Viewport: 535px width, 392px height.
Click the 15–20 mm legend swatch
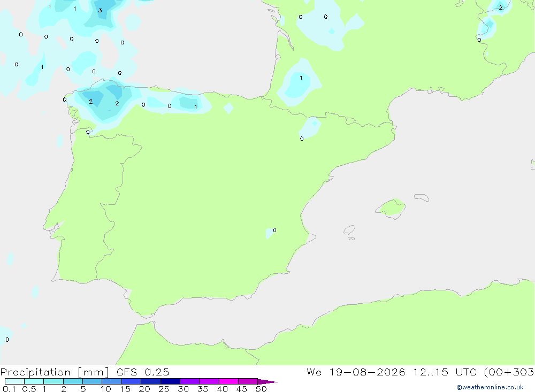pos(131,381)
